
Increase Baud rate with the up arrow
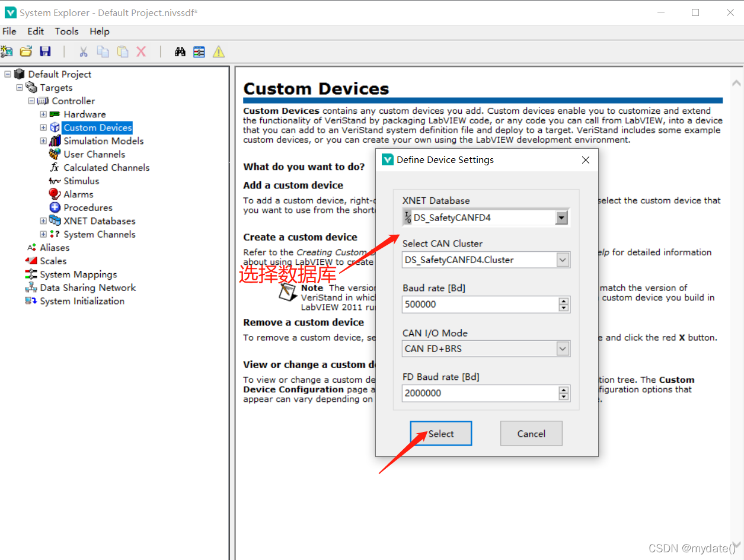(x=564, y=301)
